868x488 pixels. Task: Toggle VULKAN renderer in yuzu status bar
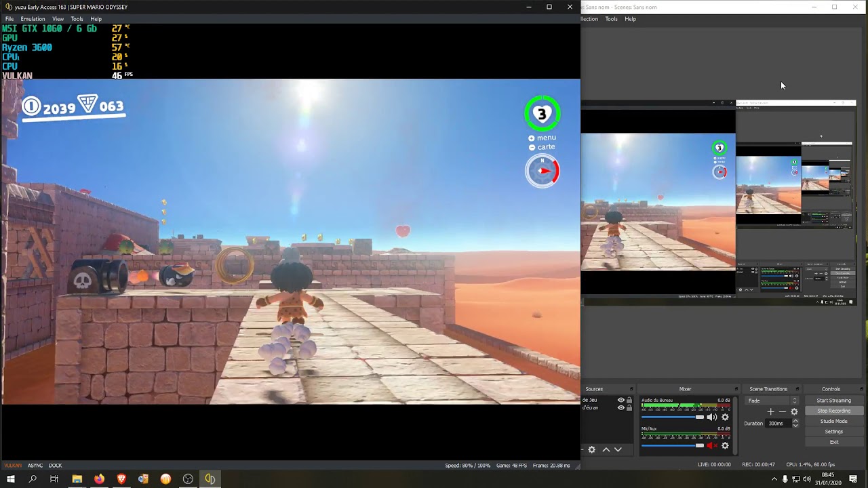click(13, 466)
